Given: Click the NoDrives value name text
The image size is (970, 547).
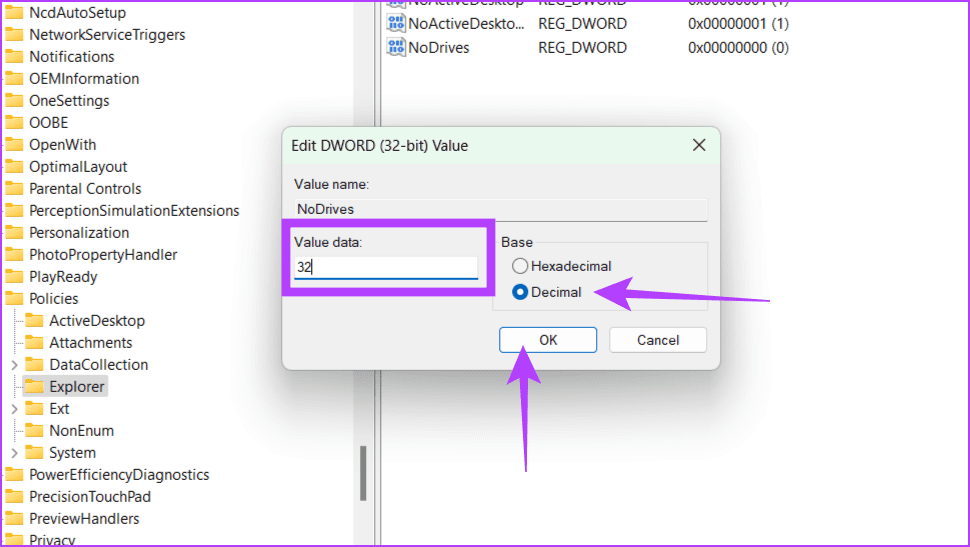Looking at the screenshot, I should [439, 48].
